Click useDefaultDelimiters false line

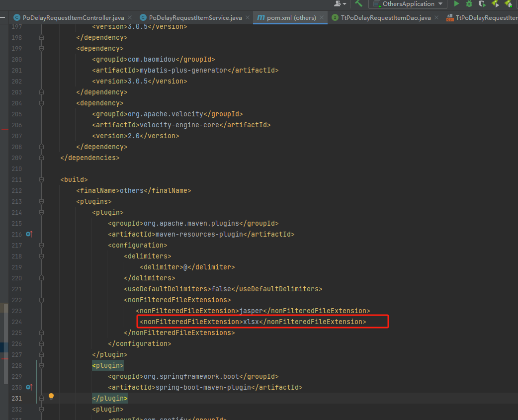pyautogui.click(x=223, y=289)
